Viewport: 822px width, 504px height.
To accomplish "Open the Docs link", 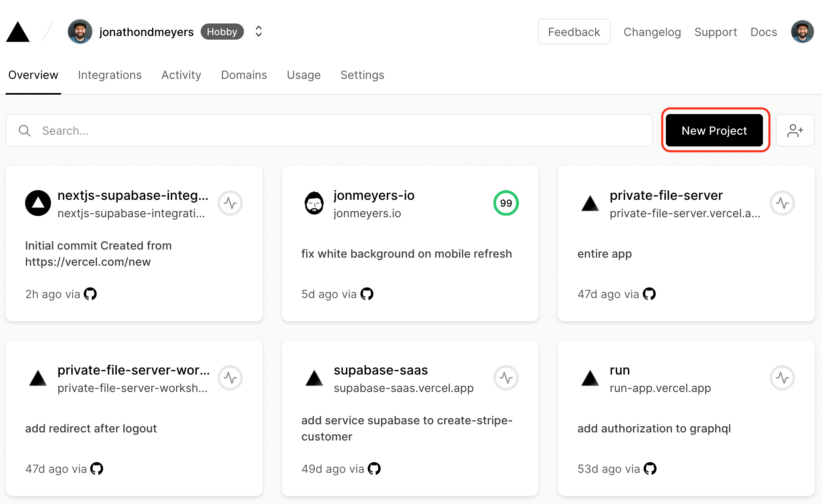I will pos(764,32).
